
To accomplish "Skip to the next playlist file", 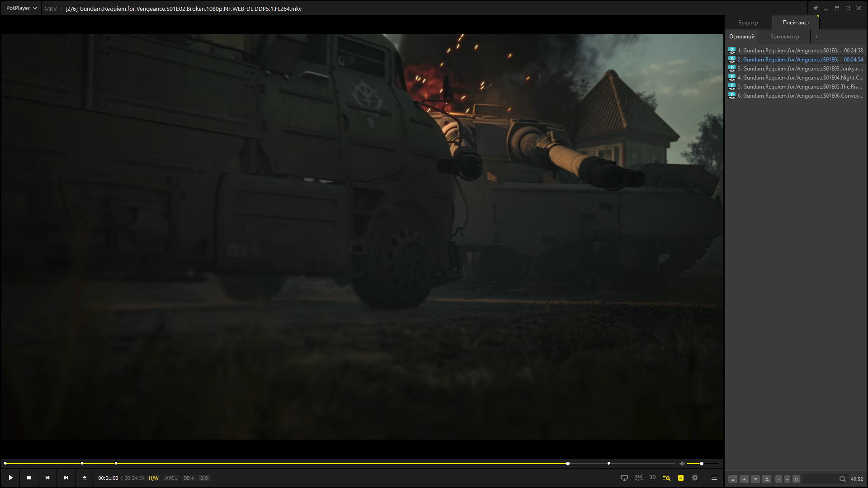I will pos(66,478).
